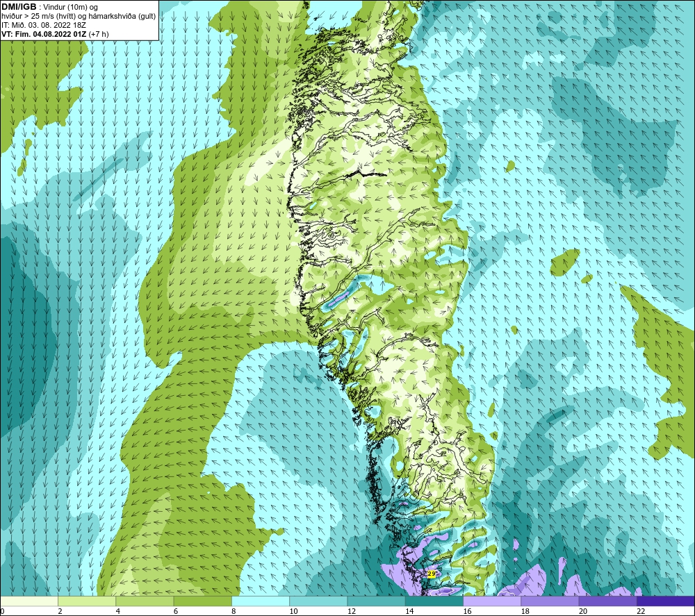Click the 'IT: Mið. 03. 08. 2022 18Z' line
695x616 pixels.
coord(43,25)
